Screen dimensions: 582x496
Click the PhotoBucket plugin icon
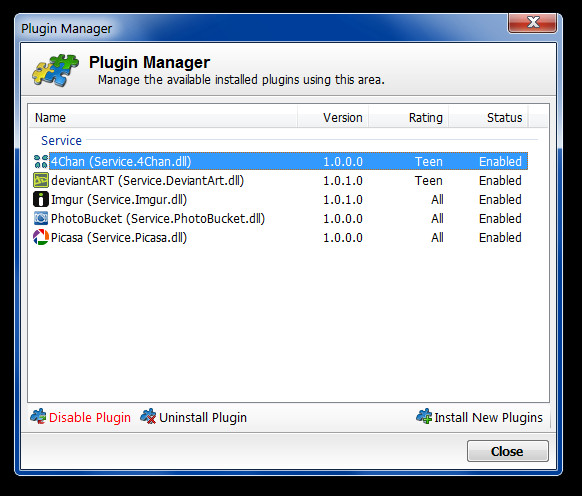[41, 218]
